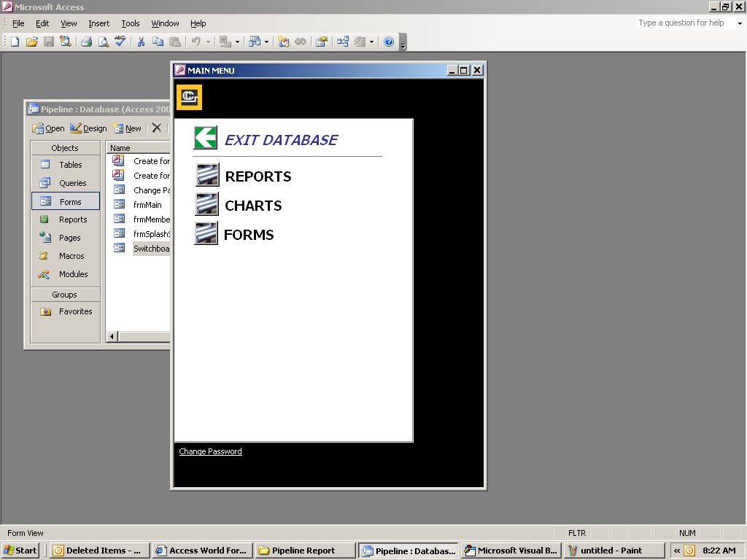Open the Toolbar Options arrow
The image size is (747, 560).
(x=403, y=42)
